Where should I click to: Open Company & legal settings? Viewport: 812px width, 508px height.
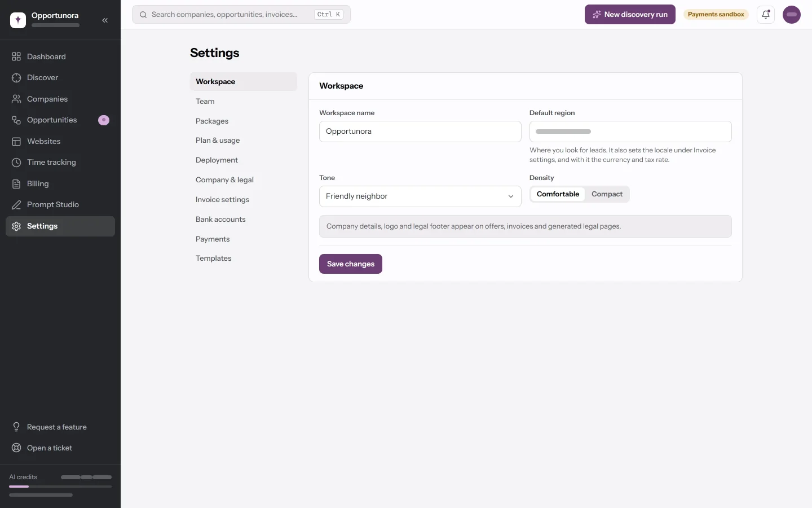click(x=244, y=180)
